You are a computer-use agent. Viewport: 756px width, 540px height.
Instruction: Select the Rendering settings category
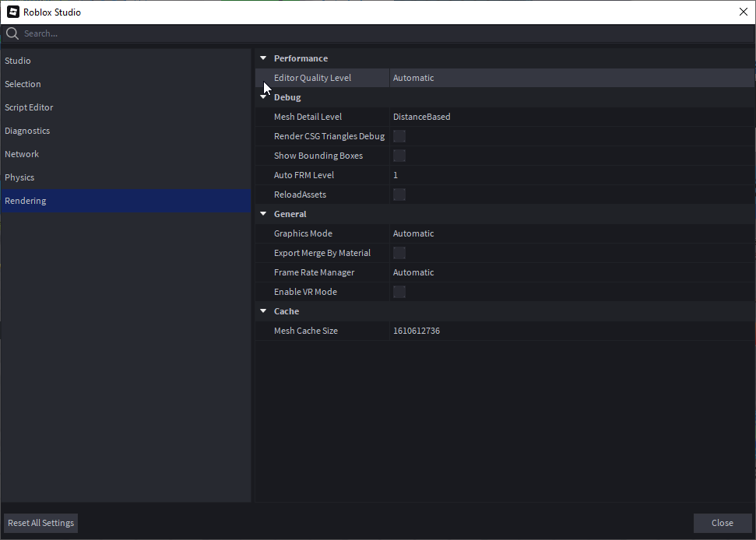click(x=126, y=201)
